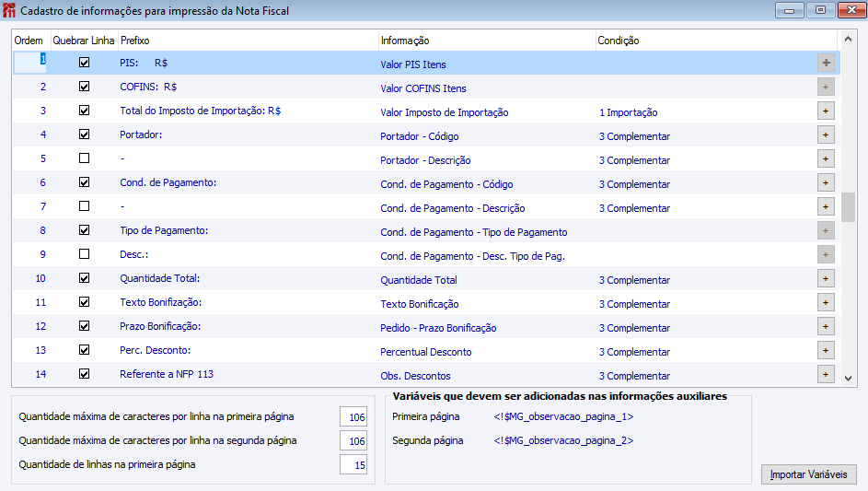This screenshot has width=868, height=491.
Task: Click the <!$MG_observacao_pagina_1> variable text
Action: click(x=563, y=416)
